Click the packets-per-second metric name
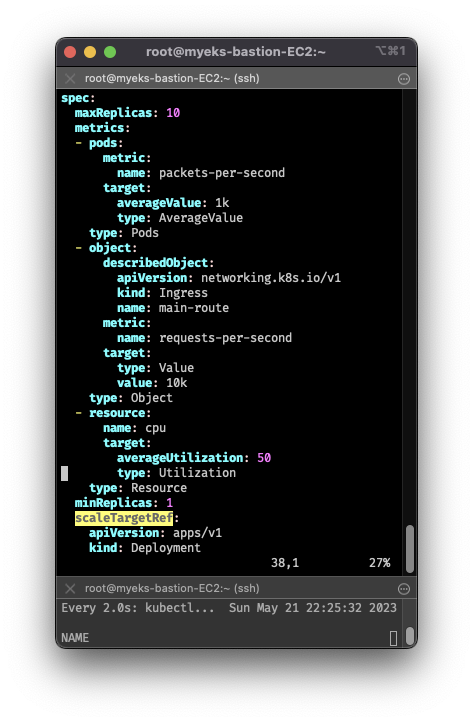Image resolution: width=473 pixels, height=722 pixels. point(222,173)
